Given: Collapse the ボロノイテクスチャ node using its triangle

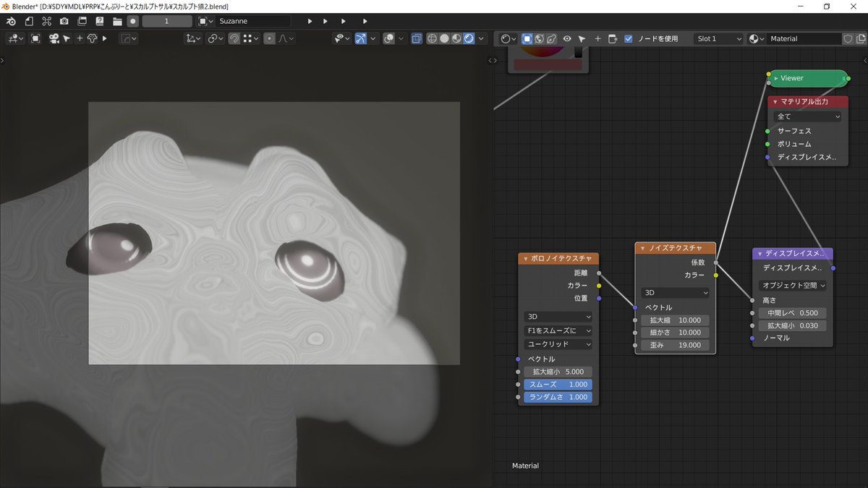Looking at the screenshot, I should tap(526, 259).
